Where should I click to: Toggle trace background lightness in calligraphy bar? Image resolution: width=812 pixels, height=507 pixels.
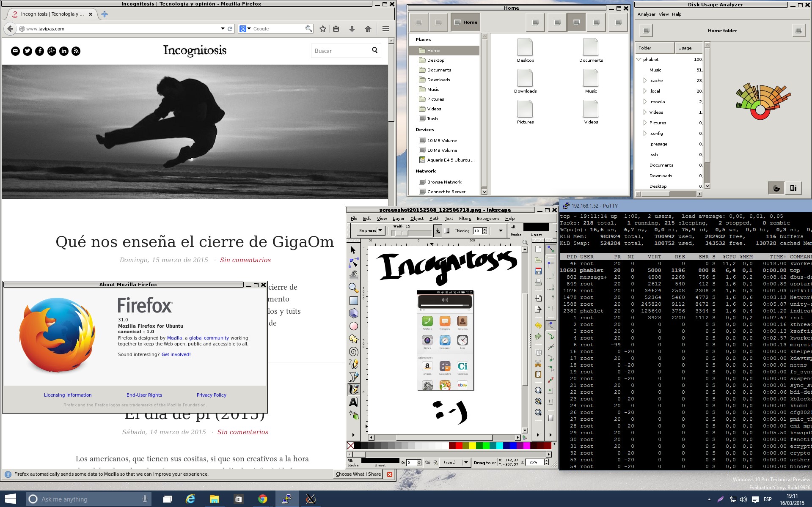[447, 230]
